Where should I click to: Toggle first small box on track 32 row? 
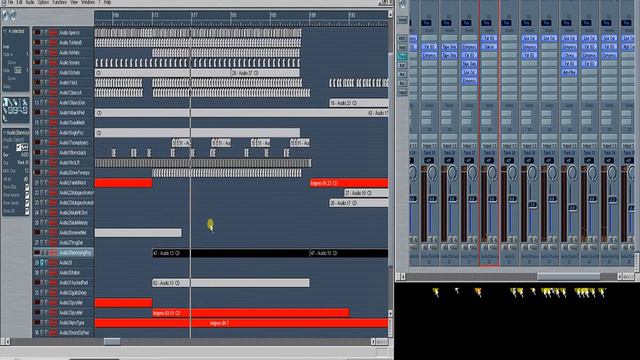click(42, 293)
